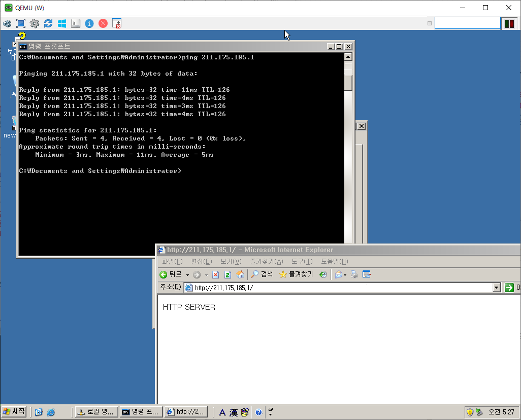Click the QEMU blue refresh arrows icon

tap(48, 23)
